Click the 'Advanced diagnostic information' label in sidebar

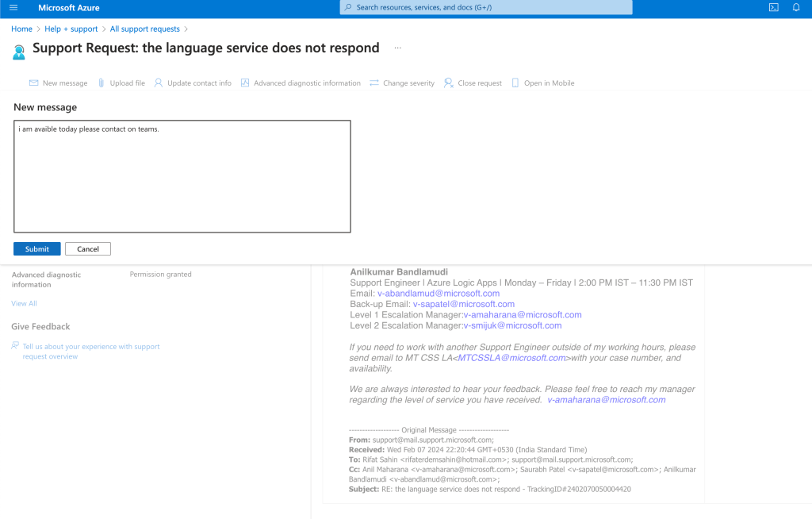[x=46, y=279]
